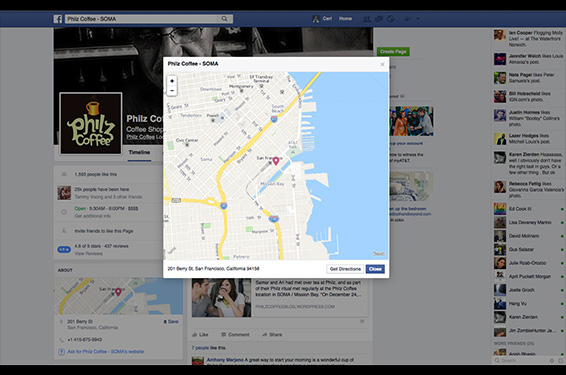Screen dimensions: 566x375
Task: Click the couple drinking coffee post image
Action: (221, 298)
